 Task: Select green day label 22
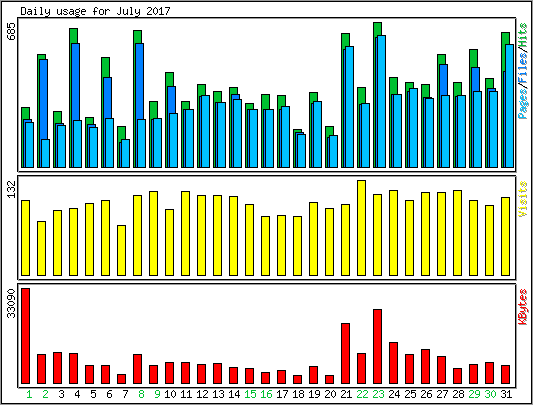click(x=362, y=394)
